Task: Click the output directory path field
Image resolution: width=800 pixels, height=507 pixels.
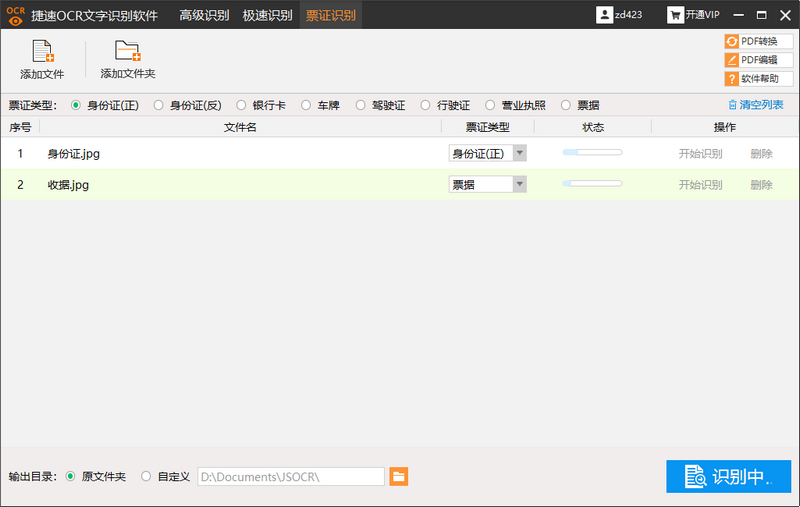Action: tap(290, 477)
